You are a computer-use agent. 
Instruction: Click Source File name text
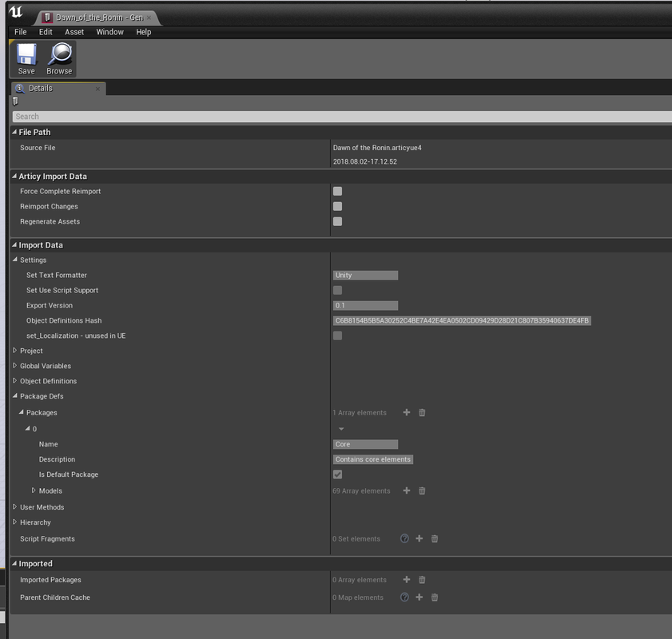[377, 148]
